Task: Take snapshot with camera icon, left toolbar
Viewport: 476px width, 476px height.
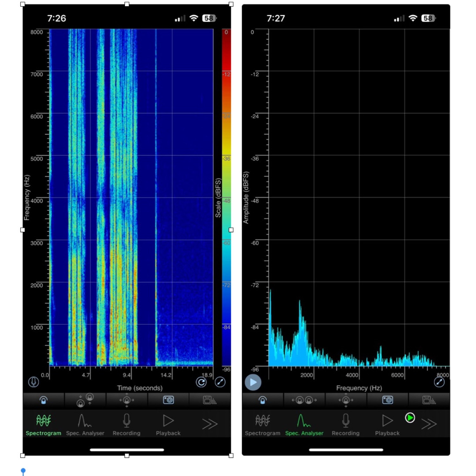Action: 168,400
